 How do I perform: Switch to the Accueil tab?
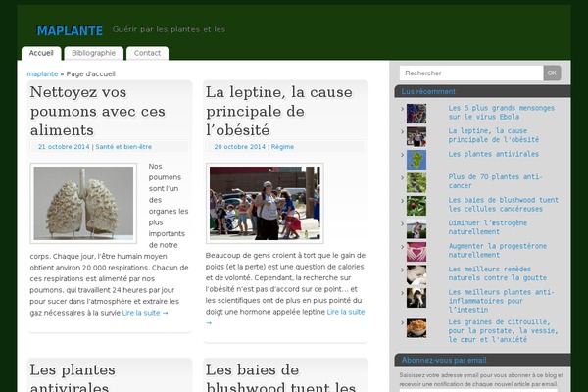point(41,53)
